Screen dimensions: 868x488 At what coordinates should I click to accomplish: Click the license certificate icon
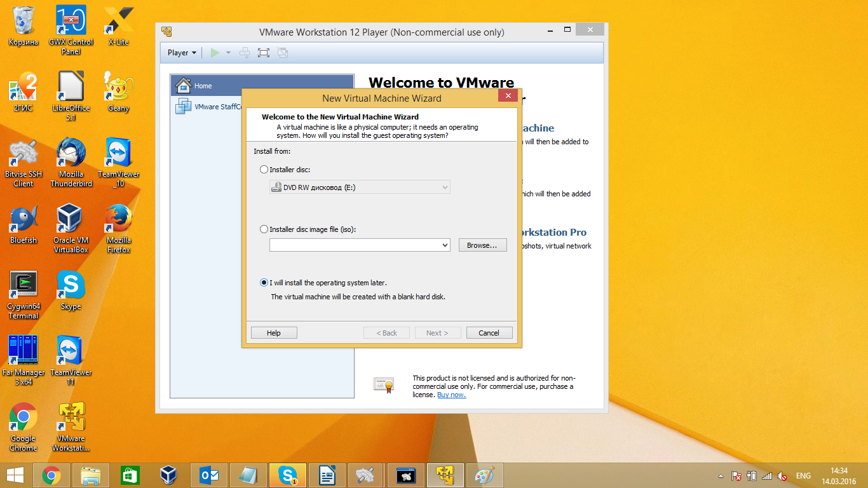point(384,385)
